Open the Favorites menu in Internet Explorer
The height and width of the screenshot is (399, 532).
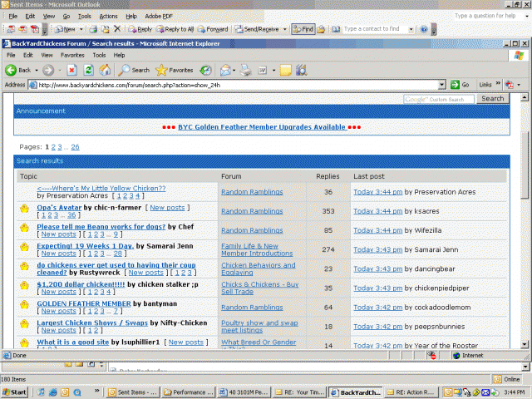(x=71, y=55)
